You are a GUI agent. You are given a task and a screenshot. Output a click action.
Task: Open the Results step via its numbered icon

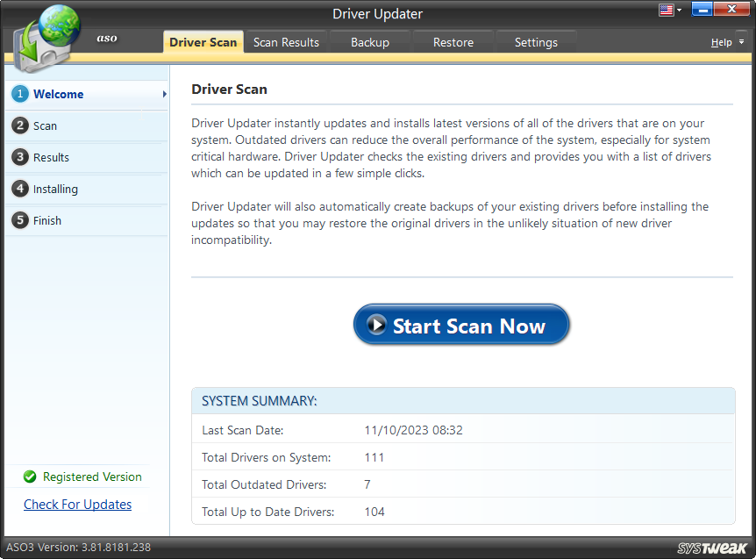coord(19,157)
